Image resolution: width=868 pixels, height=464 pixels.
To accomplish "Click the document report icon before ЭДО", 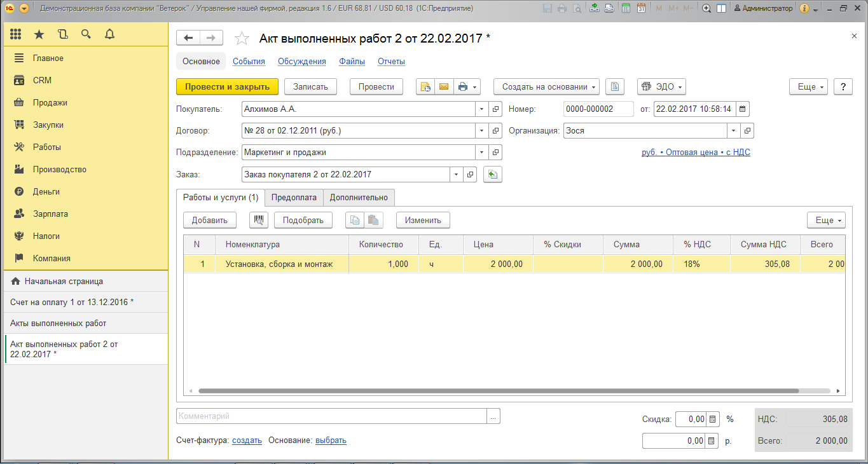I will [x=615, y=87].
